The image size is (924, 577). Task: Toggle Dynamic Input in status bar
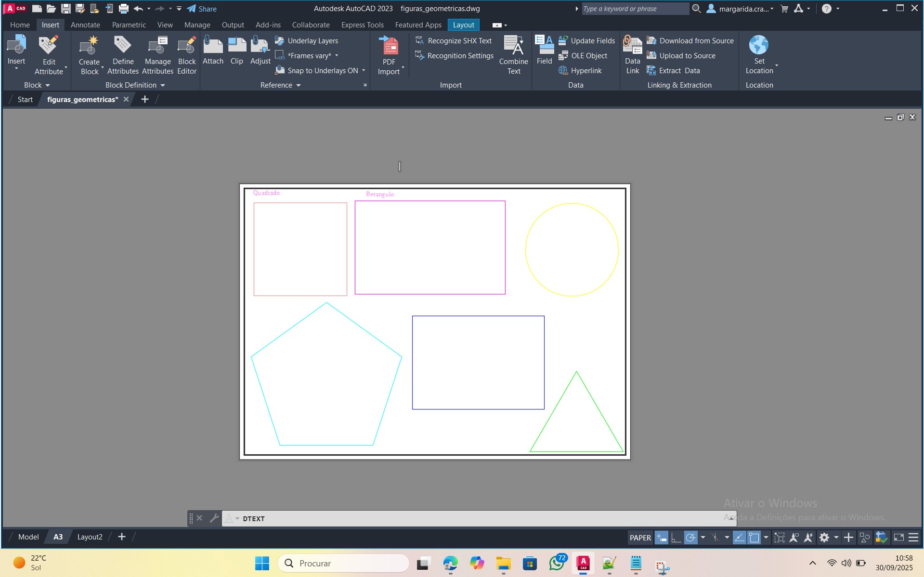662,538
